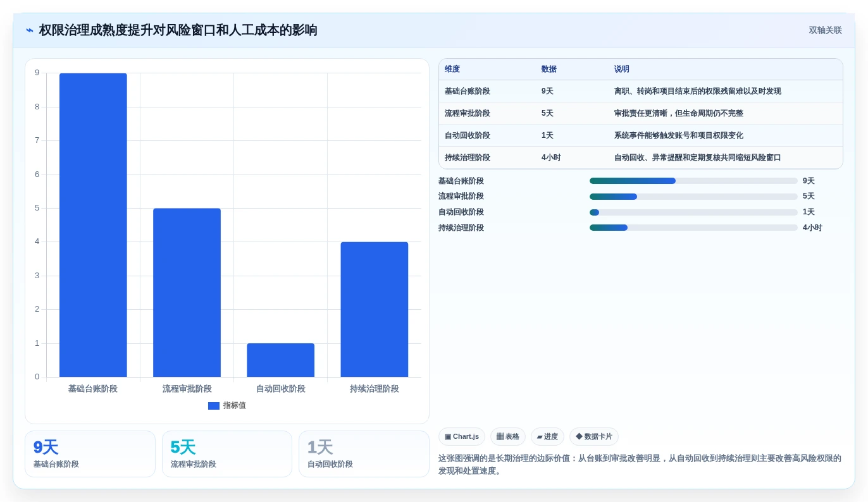Click the 数据 column header
This screenshot has height=502, width=868.
click(549, 70)
